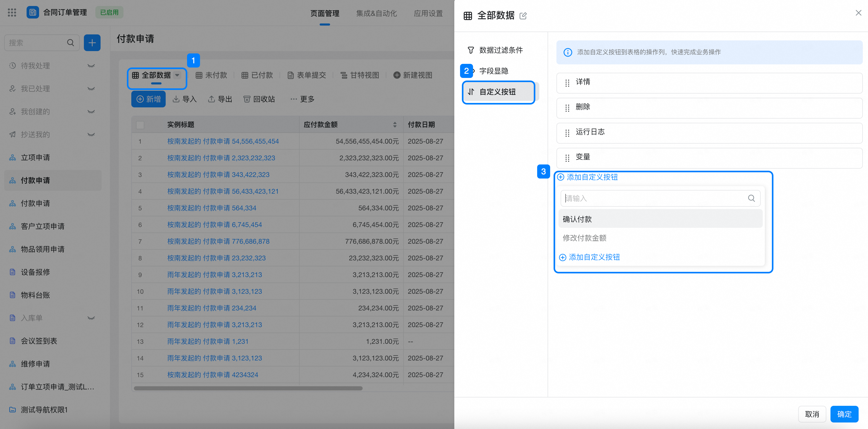Toggle hidden eye icon for 入库单
Viewport: 868px width, 429px height.
click(91, 318)
